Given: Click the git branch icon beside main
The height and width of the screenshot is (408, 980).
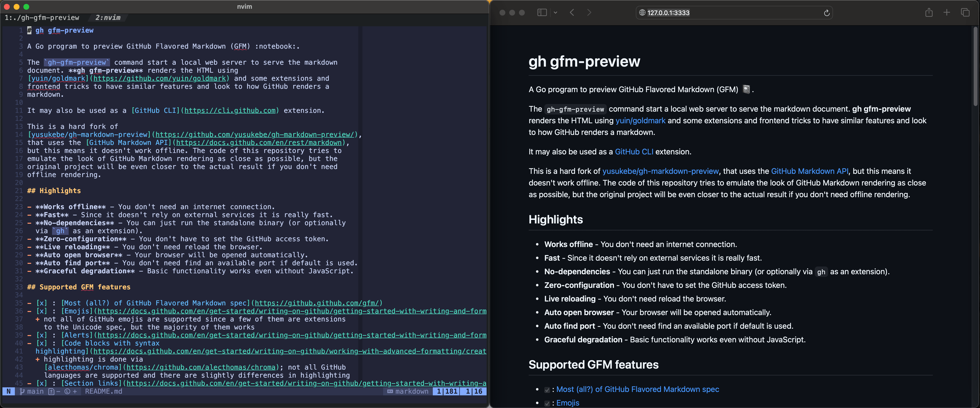Looking at the screenshot, I should (22, 391).
